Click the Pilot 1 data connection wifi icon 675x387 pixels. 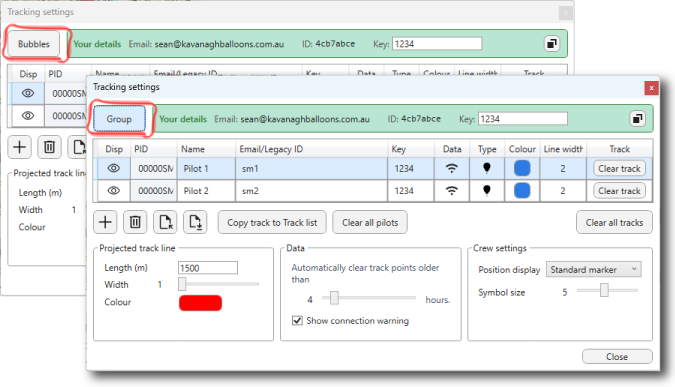coord(452,168)
